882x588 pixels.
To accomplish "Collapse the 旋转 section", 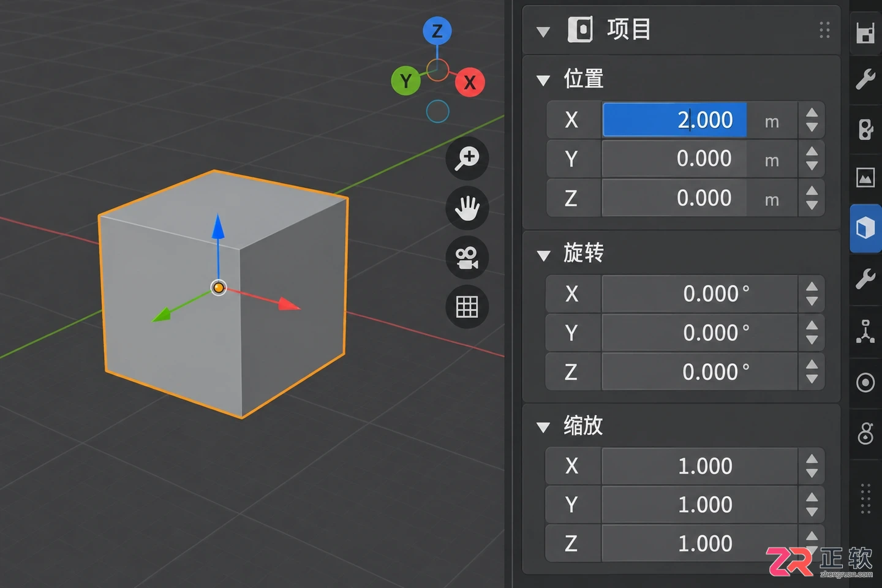I will pyautogui.click(x=543, y=255).
